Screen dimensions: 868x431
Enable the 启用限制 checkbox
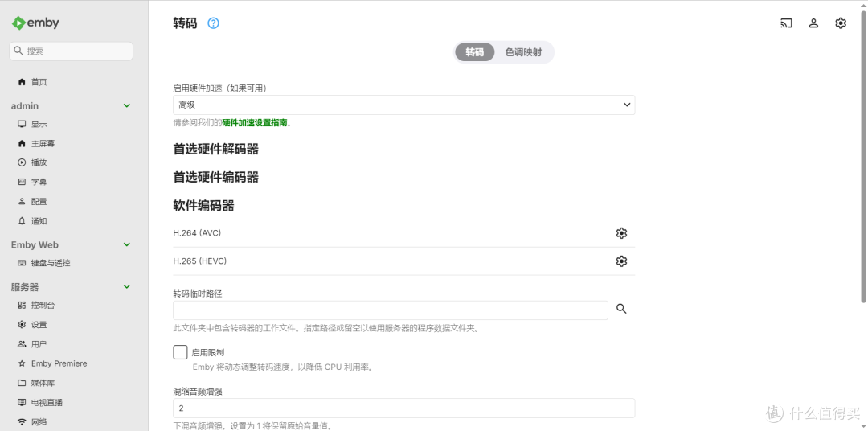180,352
